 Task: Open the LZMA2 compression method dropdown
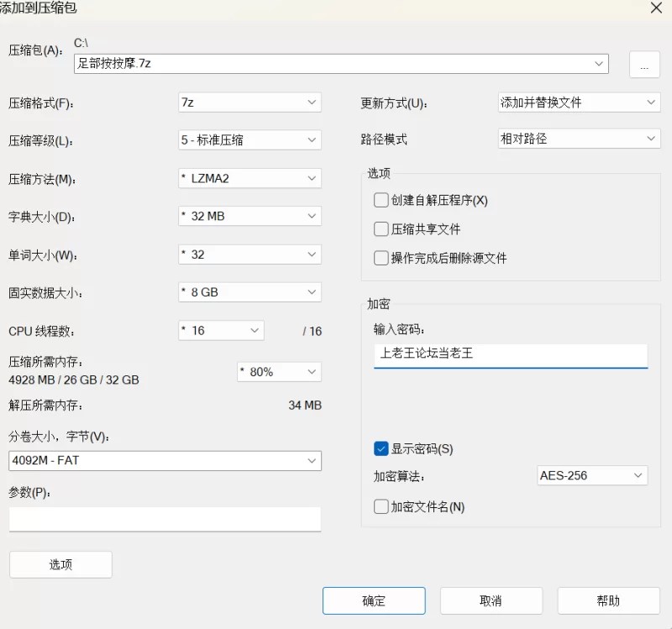coord(249,178)
